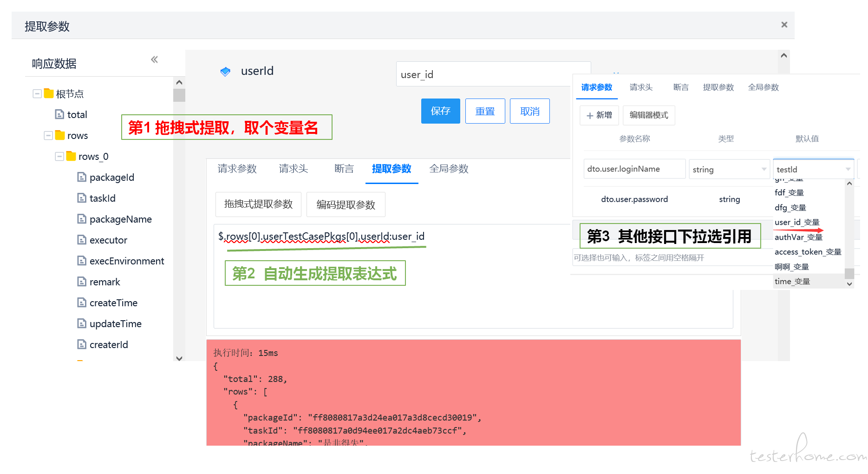This screenshot has height=474, width=868.
Task: Switch to the 全局参数 tab
Action: tap(449, 169)
